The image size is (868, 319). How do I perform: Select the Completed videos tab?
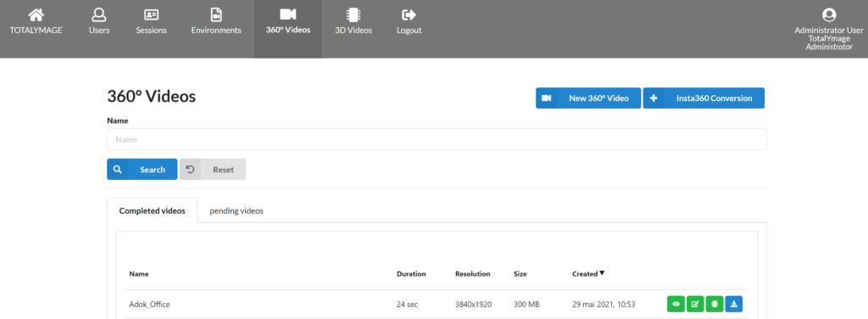153,211
